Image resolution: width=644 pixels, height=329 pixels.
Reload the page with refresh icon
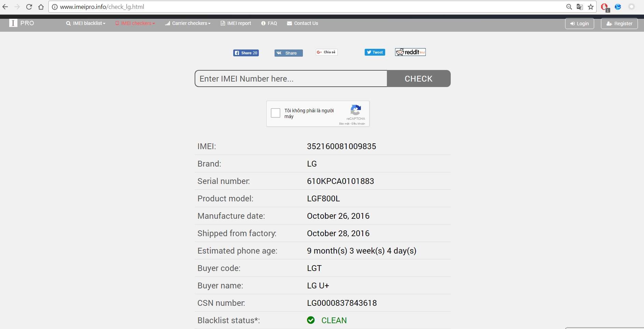[x=29, y=7]
